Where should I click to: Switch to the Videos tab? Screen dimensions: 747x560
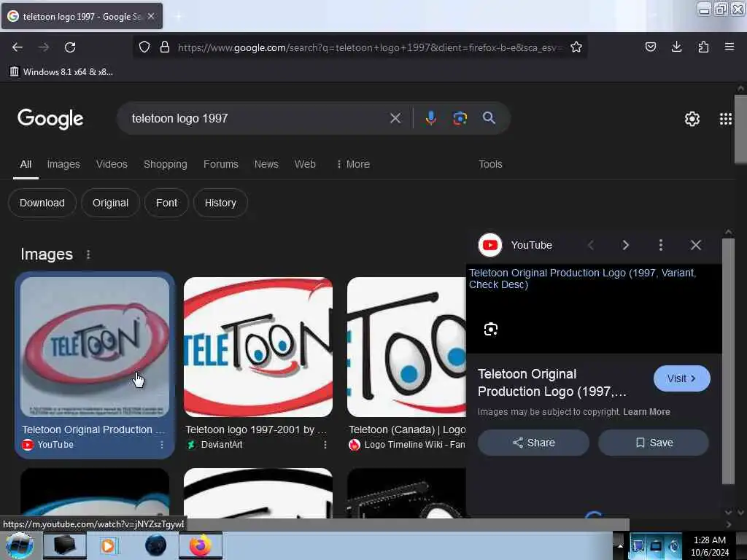(x=112, y=164)
